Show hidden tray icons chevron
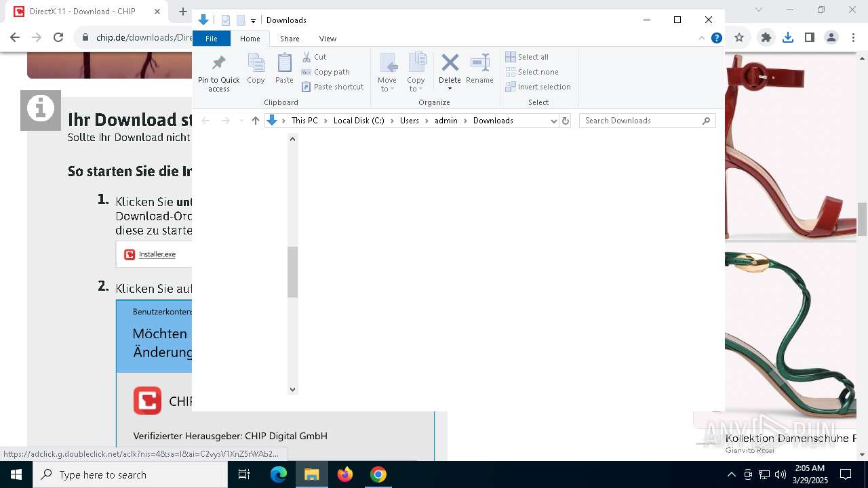The height and width of the screenshot is (488, 868). pyautogui.click(x=732, y=474)
